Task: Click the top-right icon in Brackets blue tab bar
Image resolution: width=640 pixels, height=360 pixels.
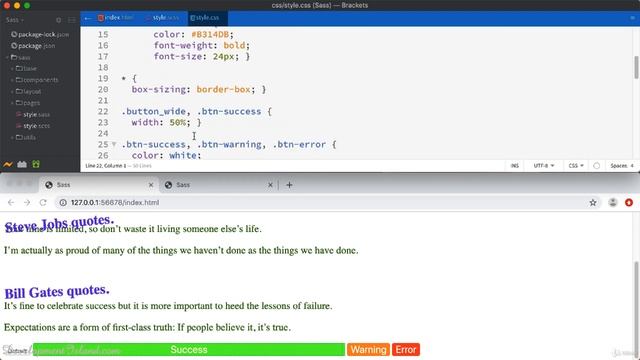Action: [x=633, y=18]
